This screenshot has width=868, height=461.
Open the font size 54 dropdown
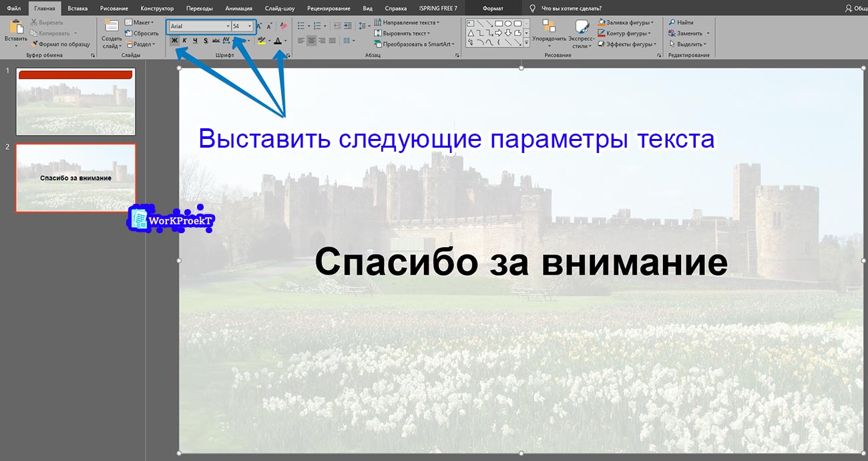point(250,25)
